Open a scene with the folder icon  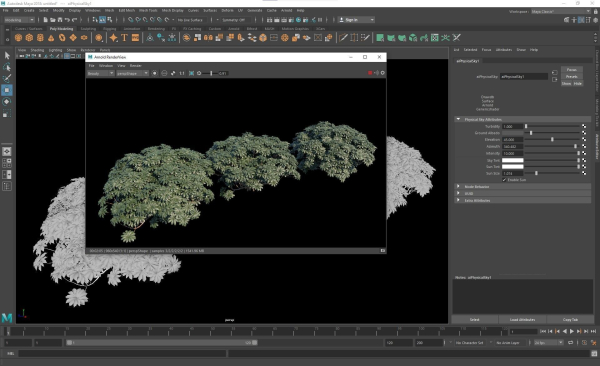click(x=53, y=20)
